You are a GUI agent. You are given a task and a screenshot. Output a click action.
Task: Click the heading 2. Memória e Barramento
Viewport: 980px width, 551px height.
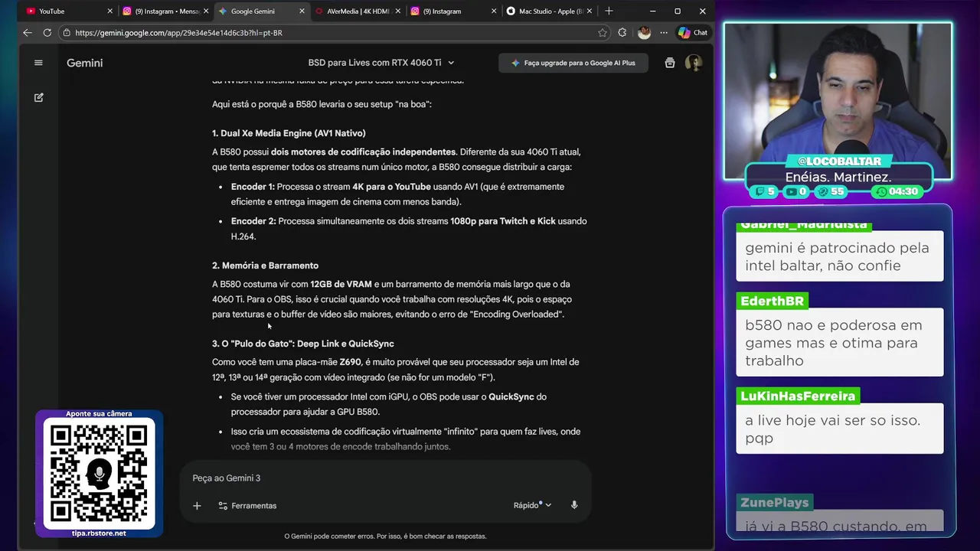point(265,266)
